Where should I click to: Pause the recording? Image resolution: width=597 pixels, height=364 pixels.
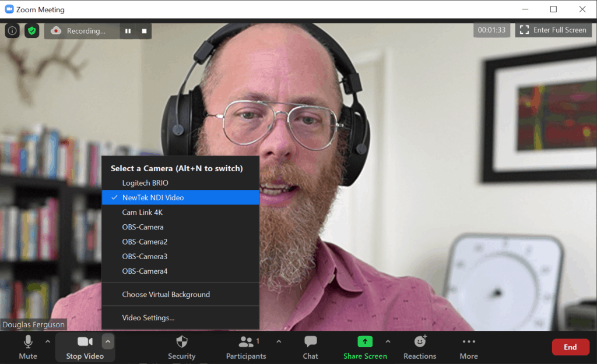tap(128, 31)
